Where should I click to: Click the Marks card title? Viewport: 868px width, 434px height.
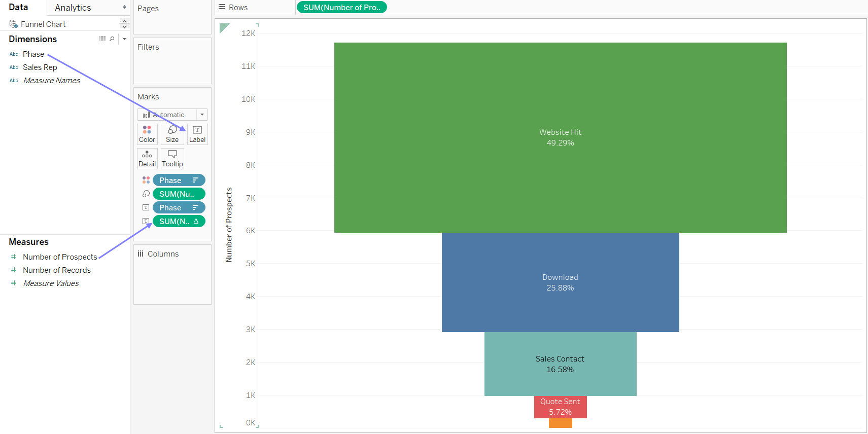[148, 97]
